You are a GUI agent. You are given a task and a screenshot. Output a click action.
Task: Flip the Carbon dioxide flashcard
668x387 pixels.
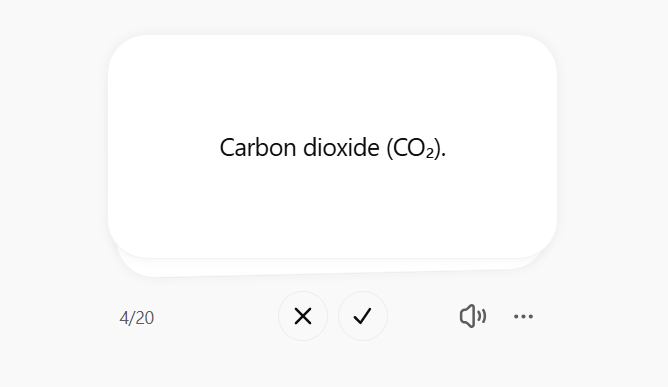click(x=332, y=146)
